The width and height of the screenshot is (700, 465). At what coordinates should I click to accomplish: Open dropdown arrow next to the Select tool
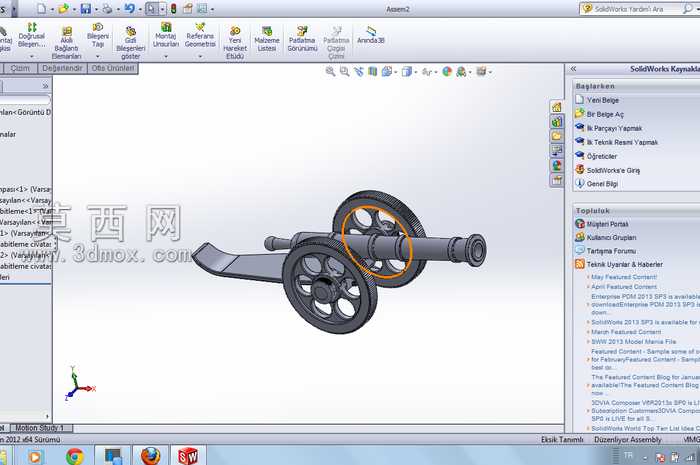[162, 9]
